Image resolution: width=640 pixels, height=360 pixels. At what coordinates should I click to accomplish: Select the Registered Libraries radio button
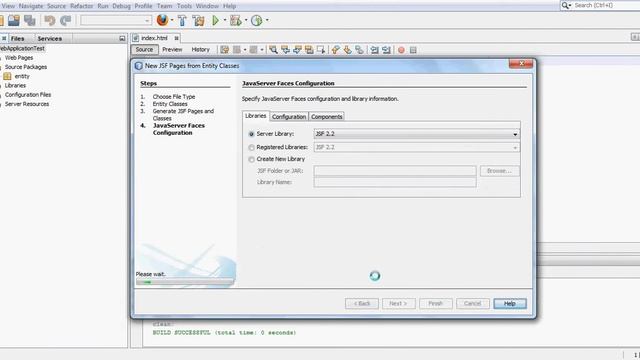pyautogui.click(x=251, y=147)
